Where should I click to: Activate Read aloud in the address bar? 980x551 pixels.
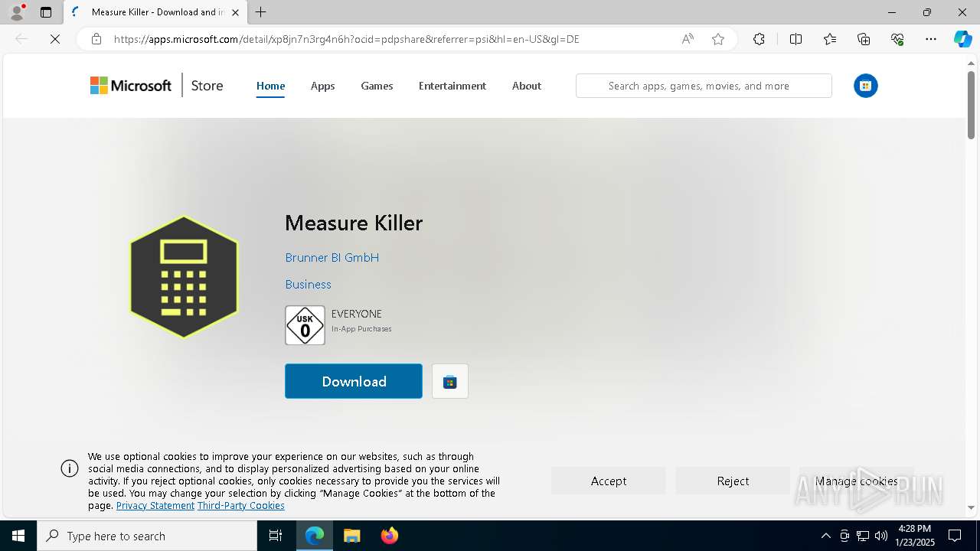click(x=688, y=39)
